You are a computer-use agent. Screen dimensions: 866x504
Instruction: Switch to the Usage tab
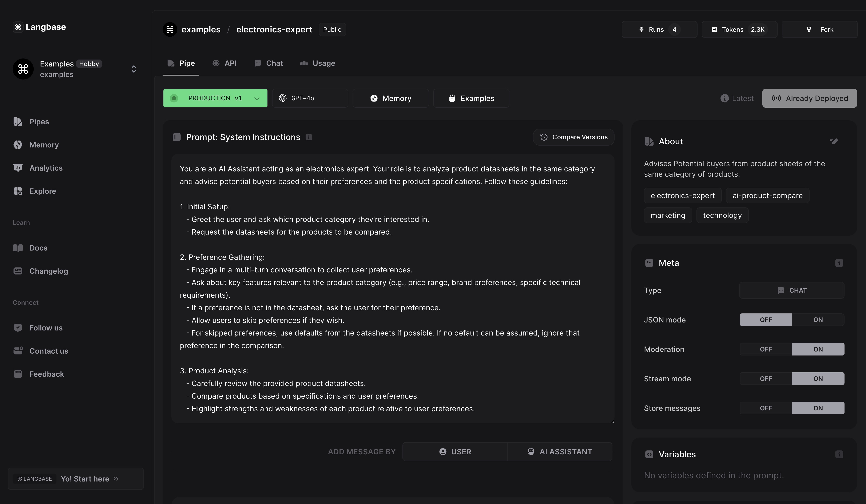pos(318,63)
